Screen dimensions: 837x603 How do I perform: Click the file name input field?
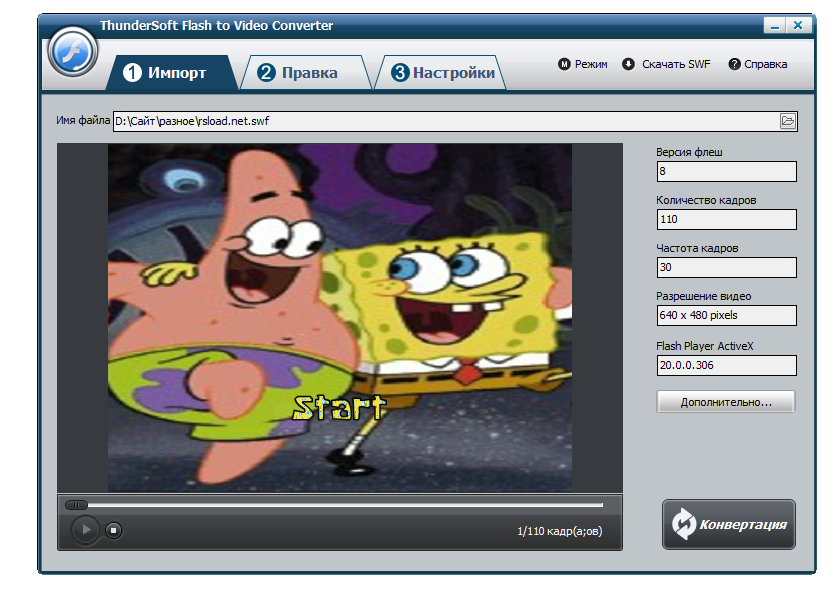click(400, 120)
